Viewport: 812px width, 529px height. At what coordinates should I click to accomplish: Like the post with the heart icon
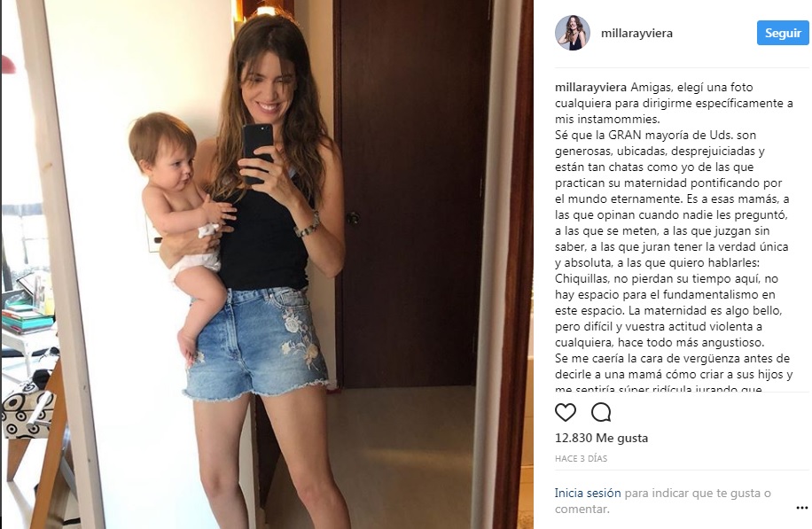[x=565, y=413]
